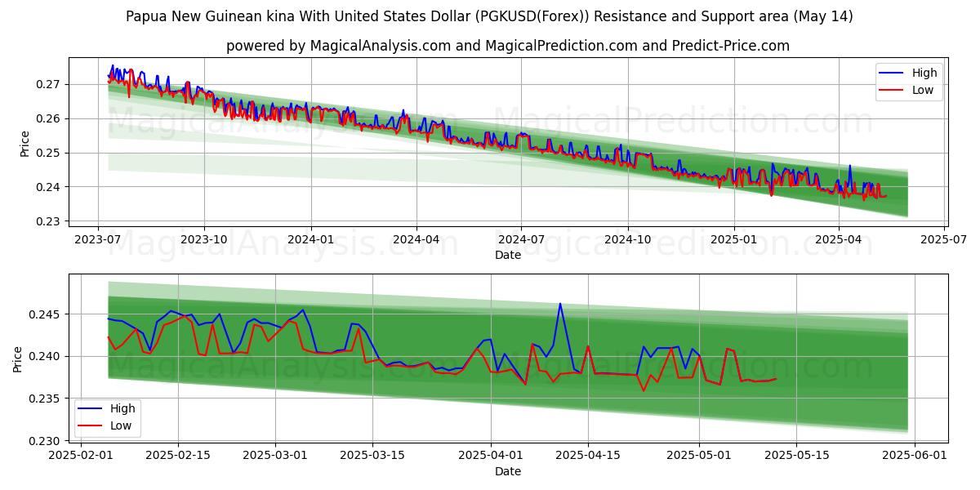Click the '2025-03-15' tick label
The width and height of the screenshot is (980, 490).
click(x=373, y=456)
